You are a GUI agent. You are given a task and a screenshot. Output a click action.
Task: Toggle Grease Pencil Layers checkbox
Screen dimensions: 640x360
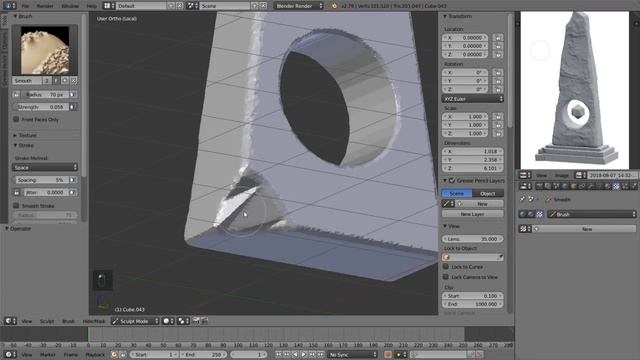click(452, 180)
